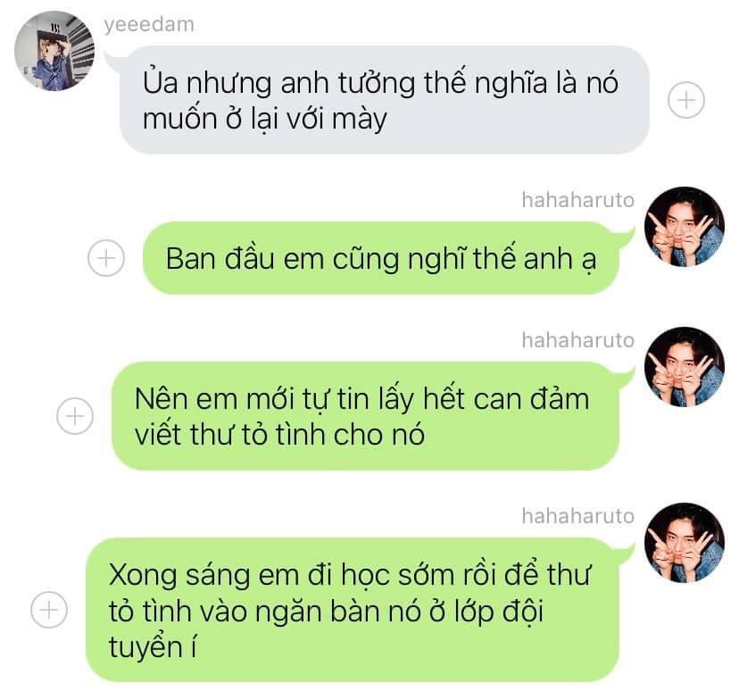Click plus icon beside yeeedam's gray message
This screenshot has width=739, height=700.
(x=685, y=100)
